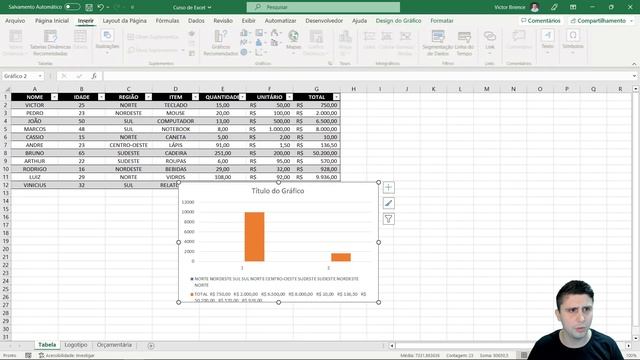Switch to the Fórmulas ribbon tab
This screenshot has width=640, height=360.
click(x=167, y=20)
